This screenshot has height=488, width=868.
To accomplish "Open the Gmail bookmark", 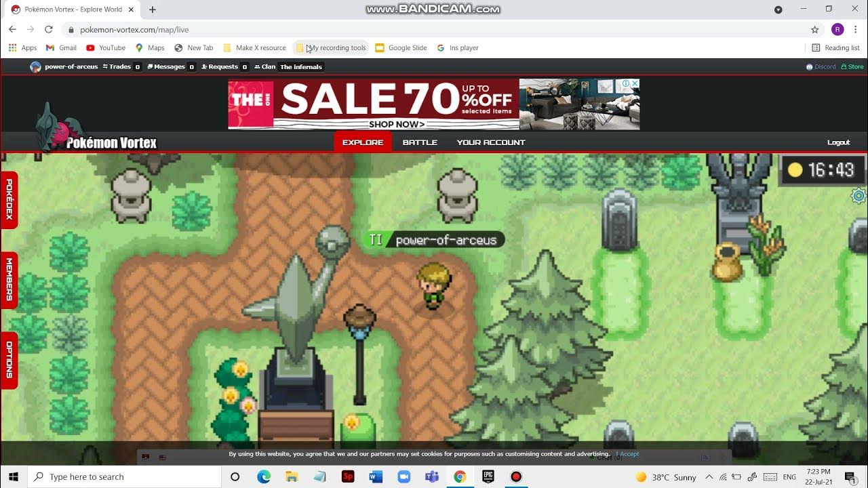I will click(x=61, y=48).
